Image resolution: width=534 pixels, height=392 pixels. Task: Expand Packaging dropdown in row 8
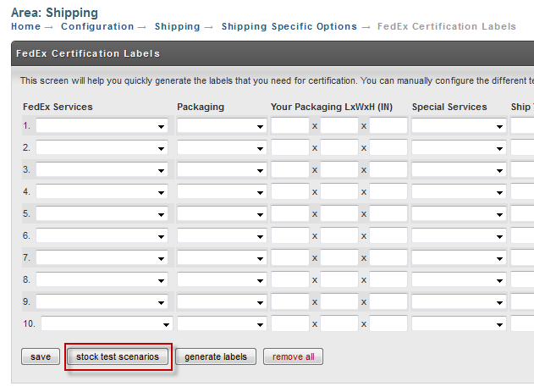pyautogui.click(x=222, y=280)
